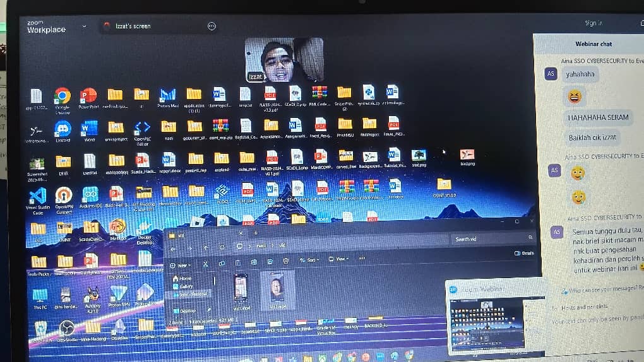Select the vid2.mp4 video thumbnail
This screenshot has height=362, width=644.
[278, 290]
